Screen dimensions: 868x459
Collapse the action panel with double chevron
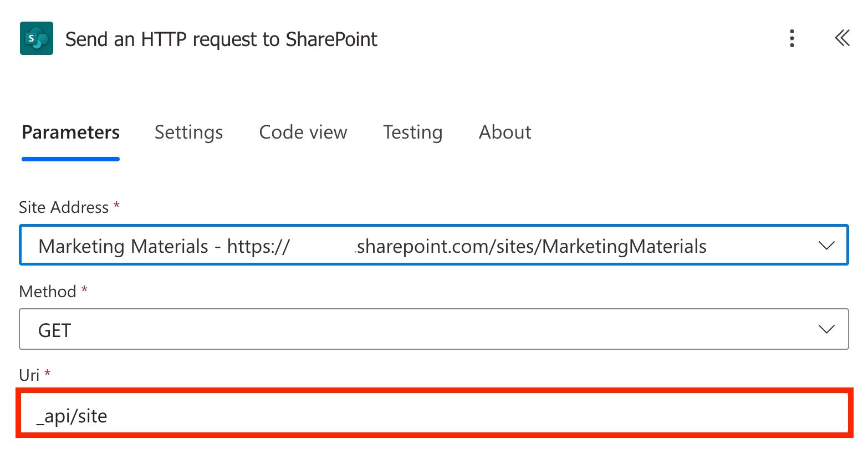[842, 38]
